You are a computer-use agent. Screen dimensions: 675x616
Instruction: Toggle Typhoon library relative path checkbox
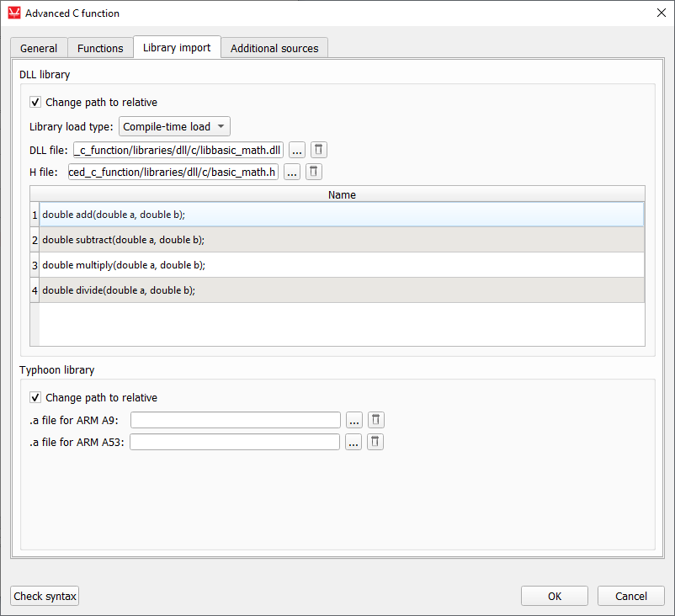[35, 398]
